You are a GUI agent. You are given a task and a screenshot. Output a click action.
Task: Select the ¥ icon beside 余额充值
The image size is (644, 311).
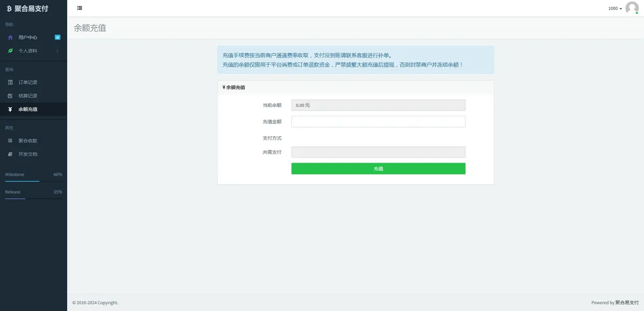(x=11, y=109)
